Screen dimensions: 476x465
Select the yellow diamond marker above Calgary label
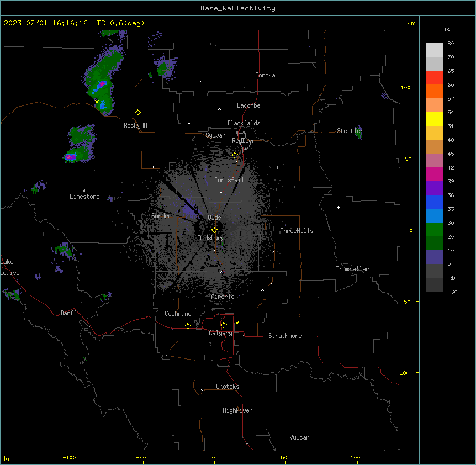coord(224,325)
